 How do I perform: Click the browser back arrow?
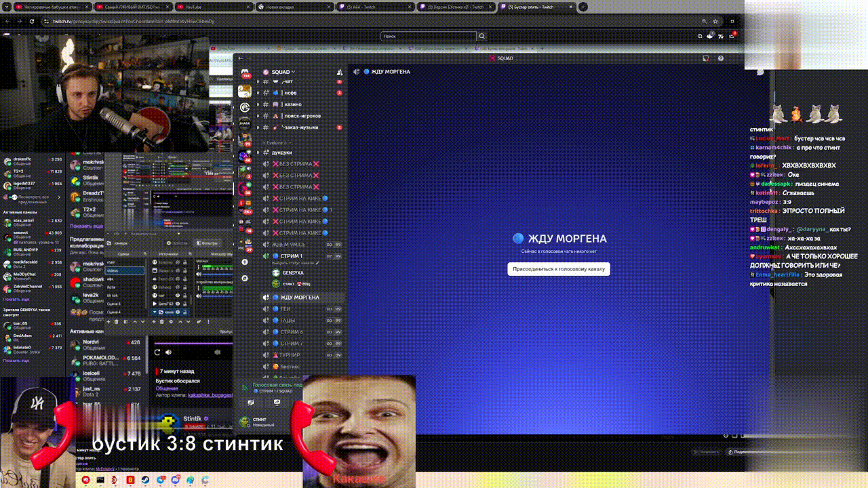point(7,21)
